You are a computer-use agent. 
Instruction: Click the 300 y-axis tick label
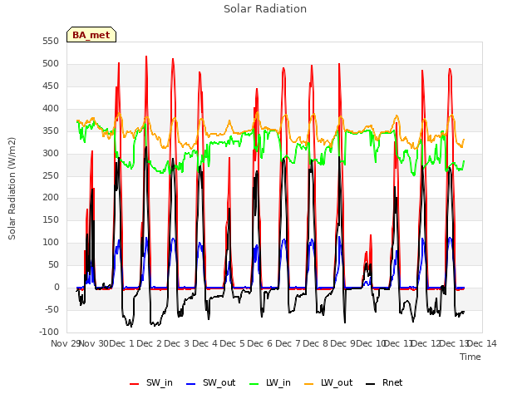tap(51, 153)
